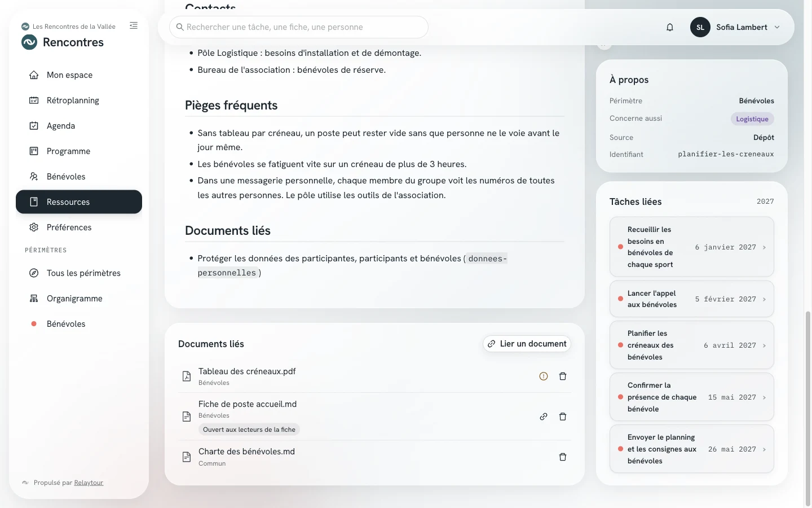Open Préférences settings
Viewport: 812px width, 508px height.
click(79, 227)
